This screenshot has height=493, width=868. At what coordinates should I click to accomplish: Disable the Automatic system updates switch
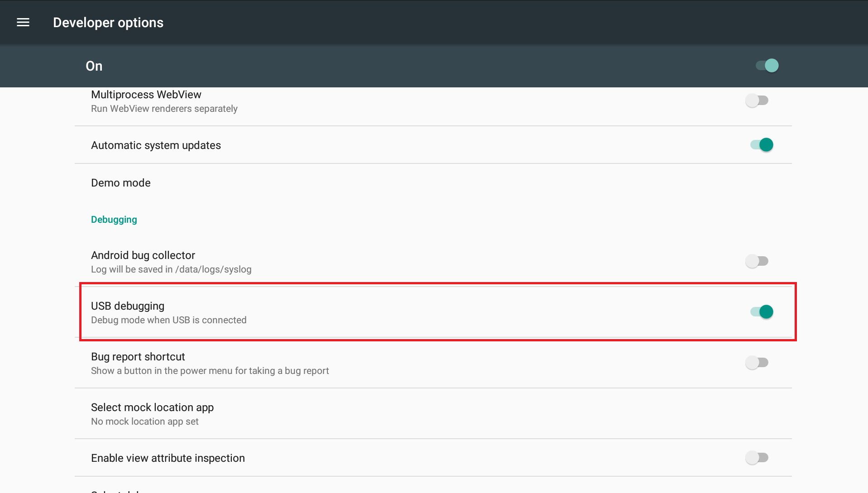tap(762, 145)
